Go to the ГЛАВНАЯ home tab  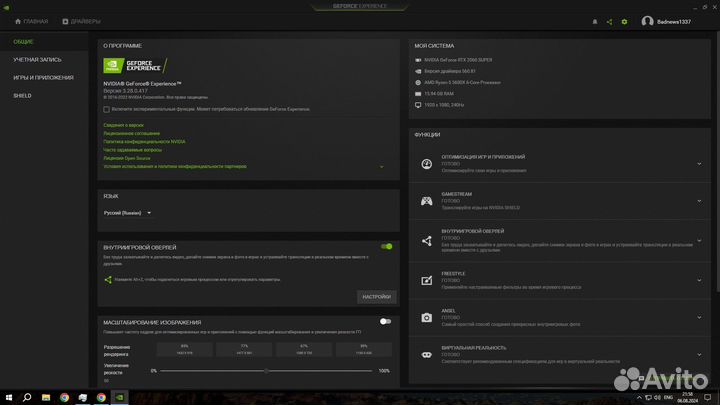point(31,22)
